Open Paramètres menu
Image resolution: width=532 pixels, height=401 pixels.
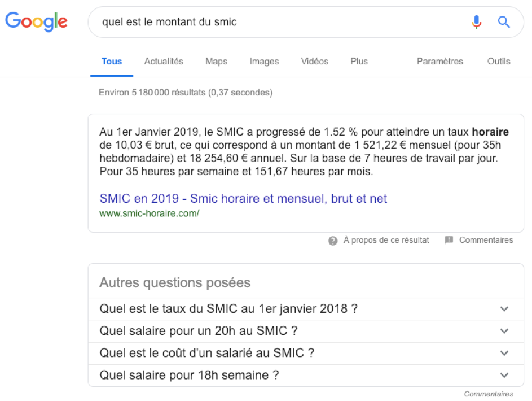(439, 62)
